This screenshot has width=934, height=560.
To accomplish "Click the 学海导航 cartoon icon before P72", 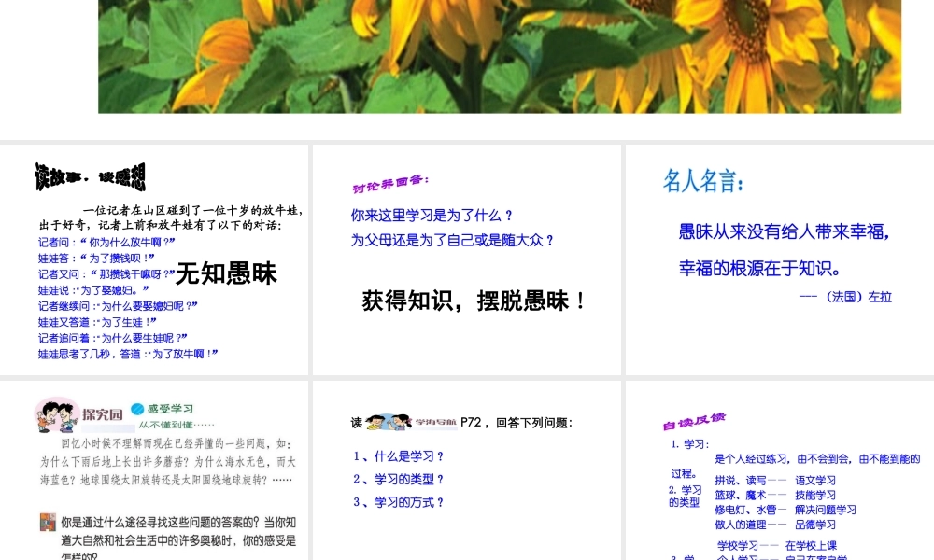I will (x=389, y=422).
